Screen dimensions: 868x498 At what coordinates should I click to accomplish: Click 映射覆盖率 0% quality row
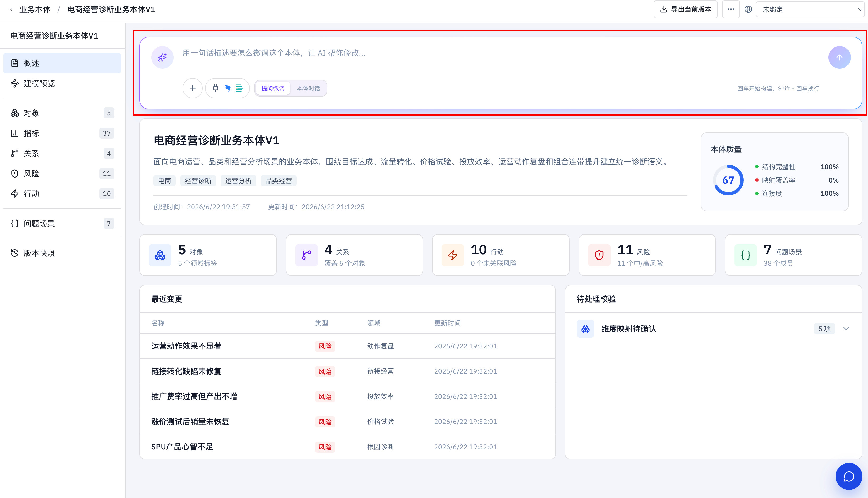tap(797, 180)
